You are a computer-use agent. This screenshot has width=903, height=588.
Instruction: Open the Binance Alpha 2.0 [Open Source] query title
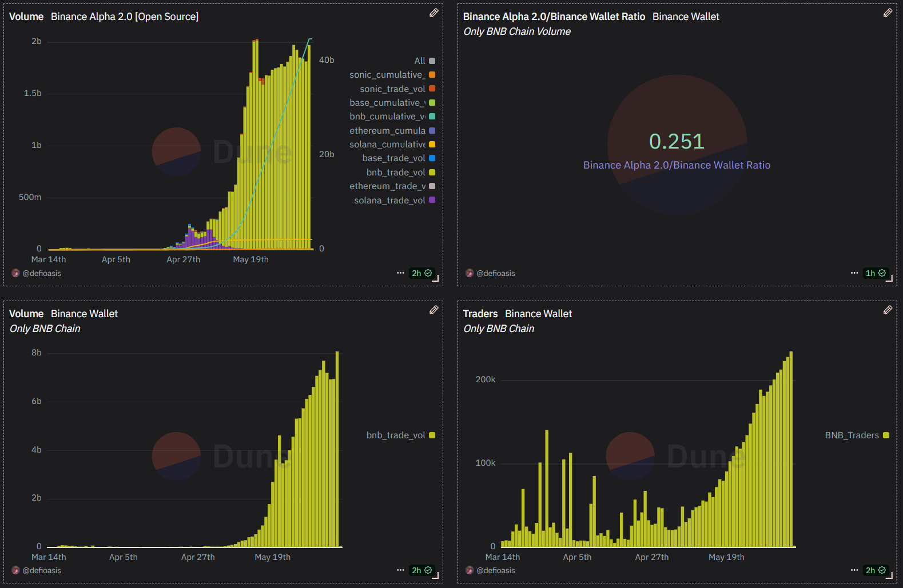click(x=124, y=17)
